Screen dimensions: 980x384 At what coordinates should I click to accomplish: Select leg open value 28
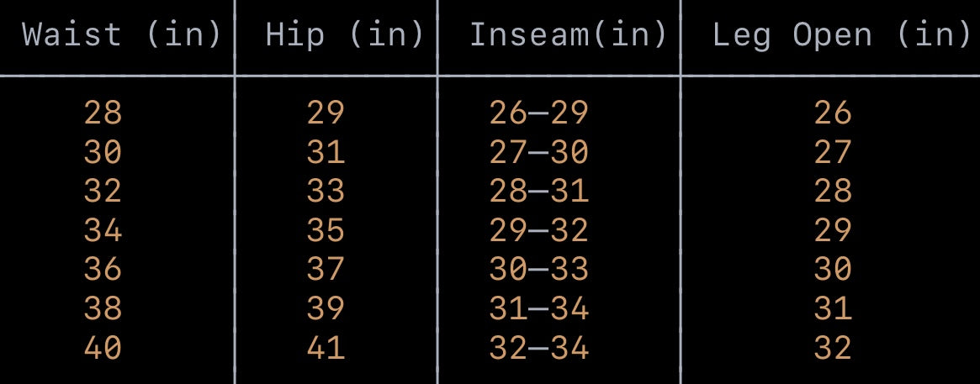coord(833,191)
